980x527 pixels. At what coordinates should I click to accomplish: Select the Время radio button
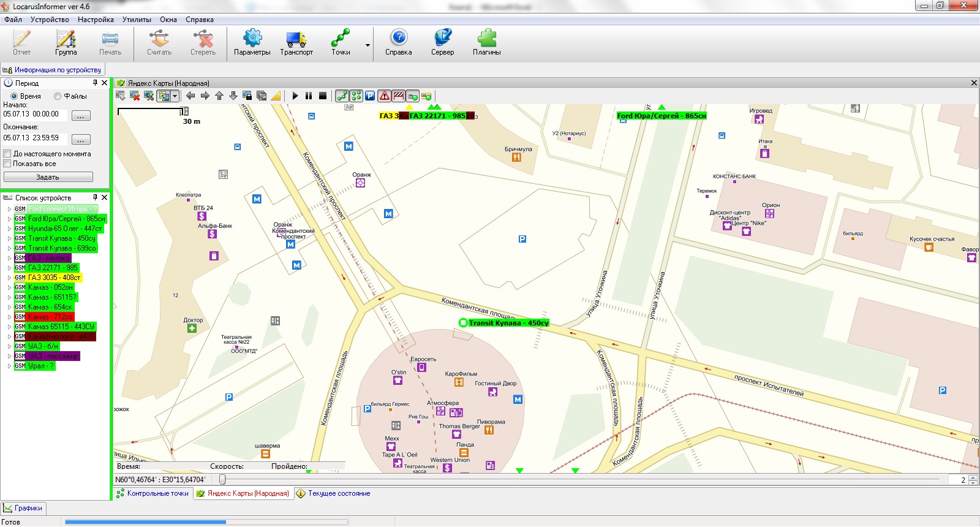pyautogui.click(x=13, y=96)
